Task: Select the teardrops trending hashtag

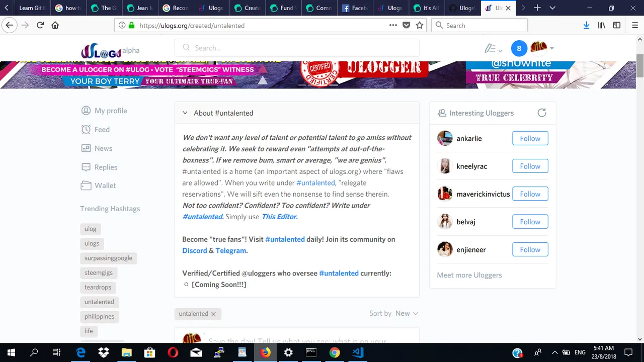Action: click(98, 287)
